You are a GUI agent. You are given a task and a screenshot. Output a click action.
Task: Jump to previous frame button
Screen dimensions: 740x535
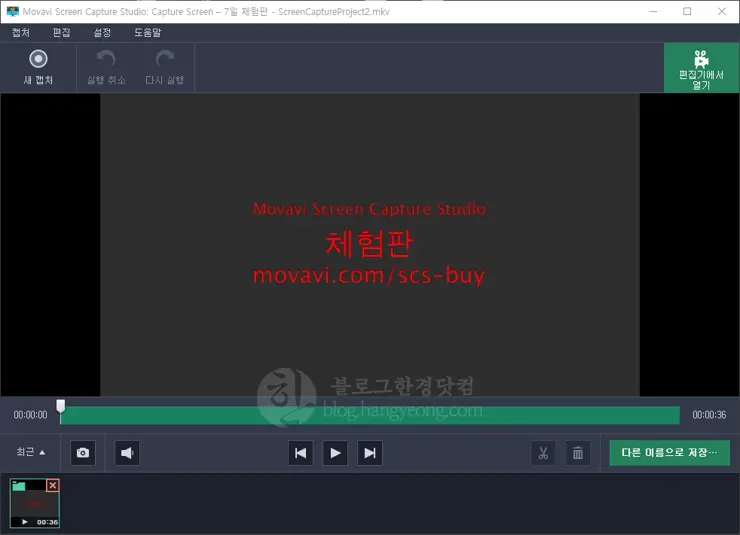click(301, 453)
